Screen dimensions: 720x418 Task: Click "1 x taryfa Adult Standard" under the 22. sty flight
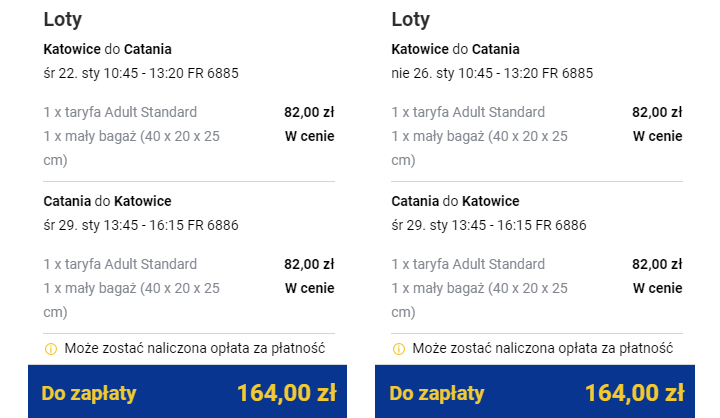pyautogui.click(x=120, y=112)
